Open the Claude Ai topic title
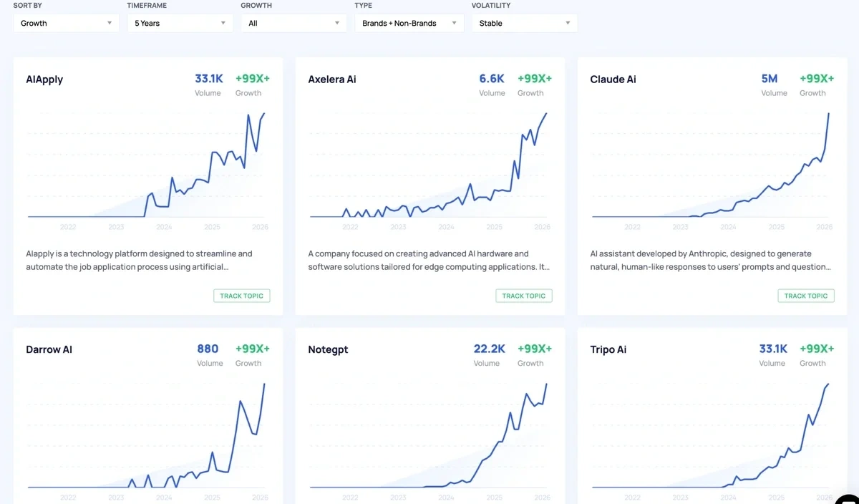The height and width of the screenshot is (504, 859). pos(613,79)
